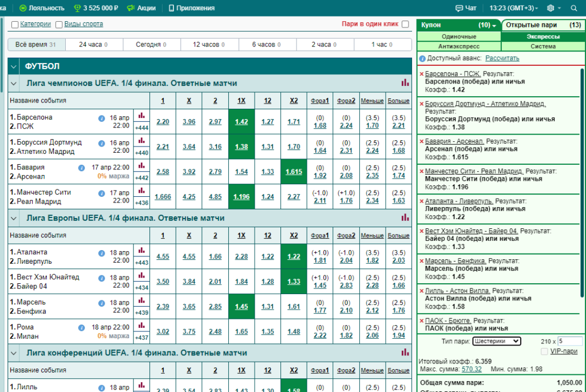Sort by Фора1 column header in Лига чемпионов
The height and width of the screenshot is (392, 586).
pos(319,101)
